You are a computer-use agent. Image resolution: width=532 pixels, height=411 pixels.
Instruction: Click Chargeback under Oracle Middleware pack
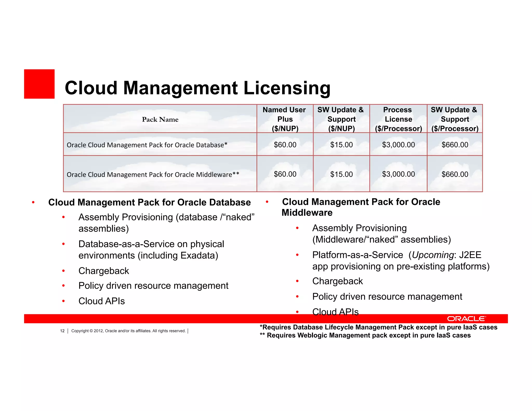(x=337, y=281)
